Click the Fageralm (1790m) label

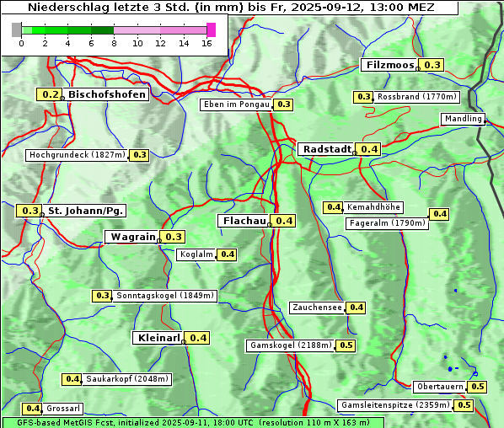click(388, 223)
